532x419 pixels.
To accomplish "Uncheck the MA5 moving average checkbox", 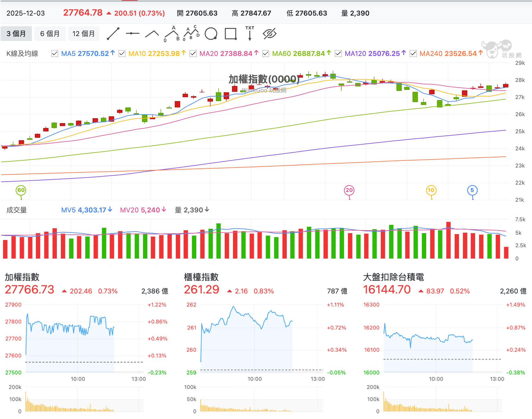I will coord(55,53).
